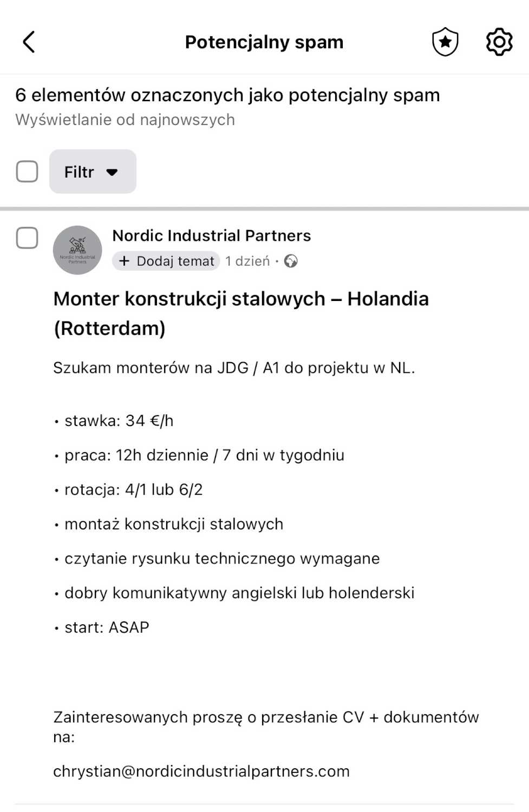529x812 pixels.
Task: Click the Szukam monterów paragraph
Action: coord(234,368)
